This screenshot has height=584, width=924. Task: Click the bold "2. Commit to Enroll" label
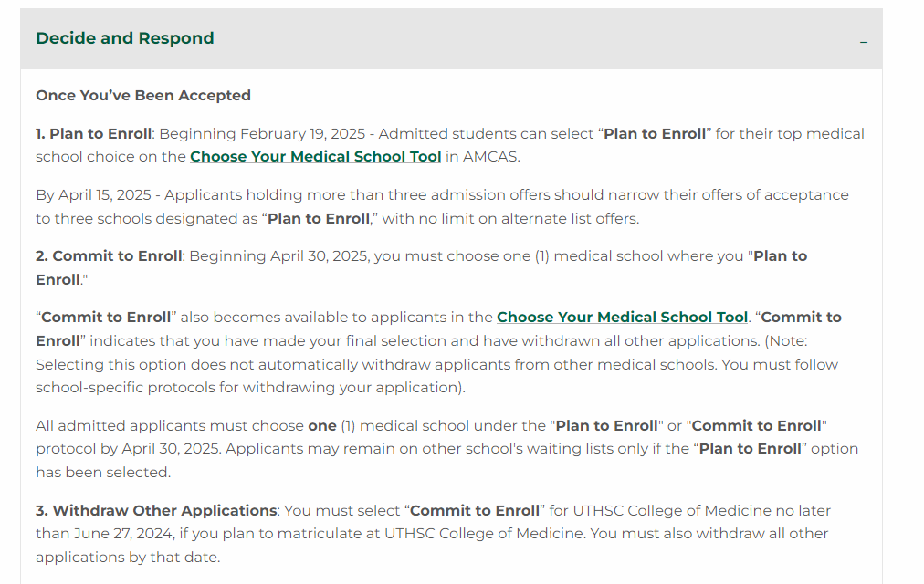pos(109,256)
